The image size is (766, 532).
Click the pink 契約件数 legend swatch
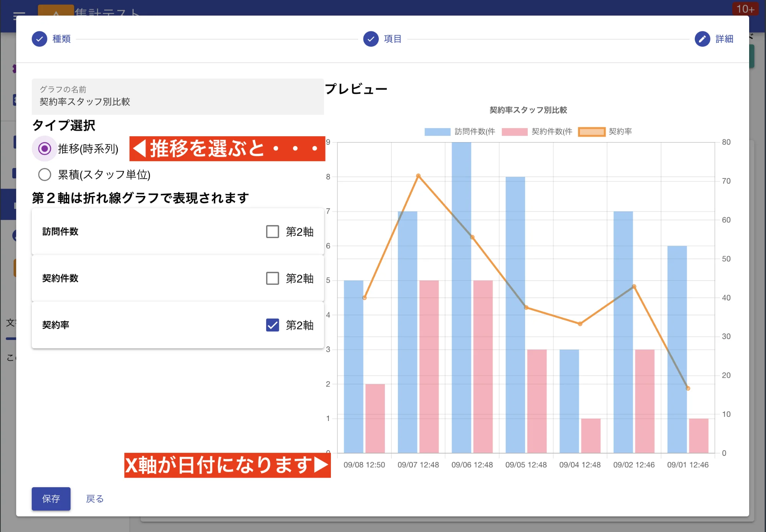pos(515,132)
